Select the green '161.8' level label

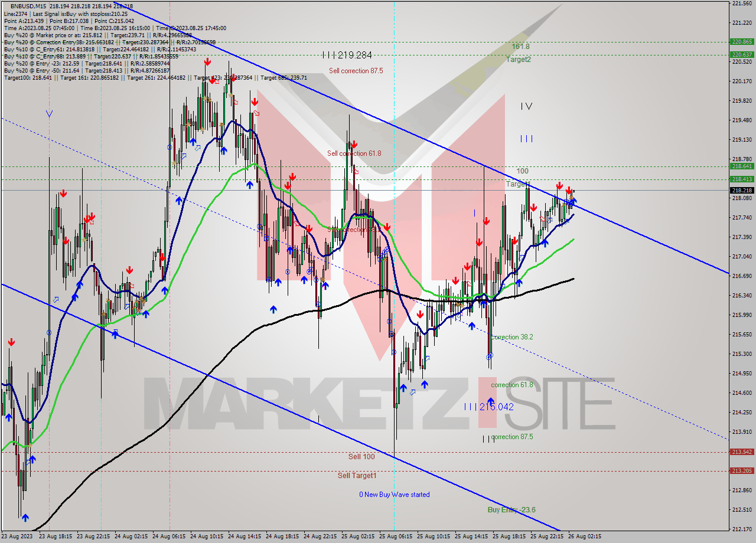coord(520,46)
